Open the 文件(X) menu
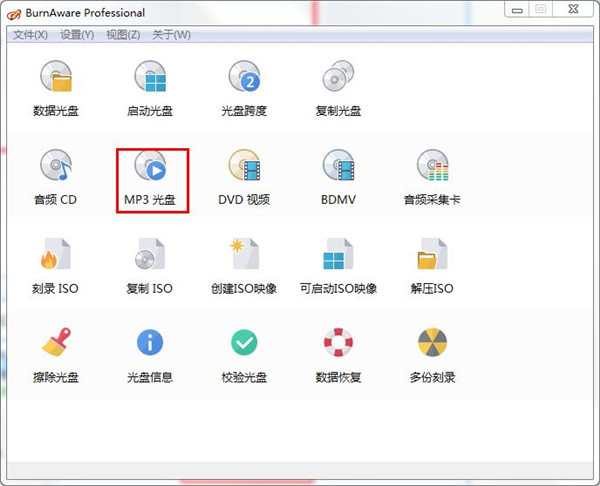 click(30, 35)
